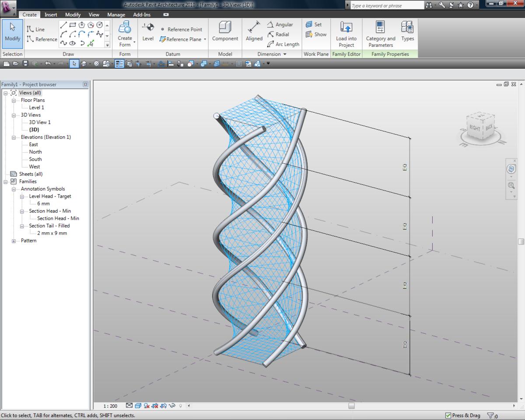
Task: Select the Modify tool in ribbon
Action: (12, 32)
